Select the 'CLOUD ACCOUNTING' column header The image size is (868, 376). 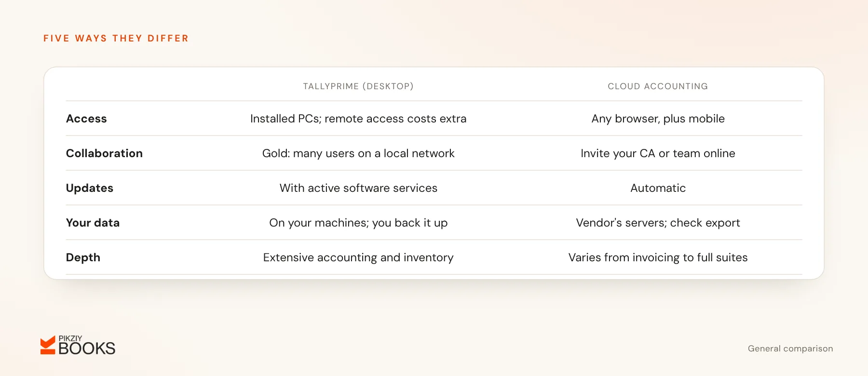658,86
